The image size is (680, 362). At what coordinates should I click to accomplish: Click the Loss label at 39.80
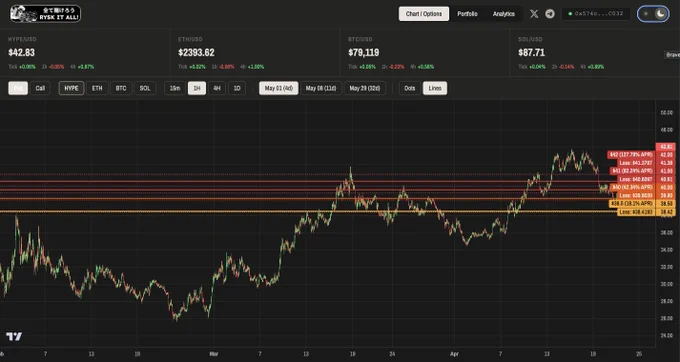coord(636,196)
